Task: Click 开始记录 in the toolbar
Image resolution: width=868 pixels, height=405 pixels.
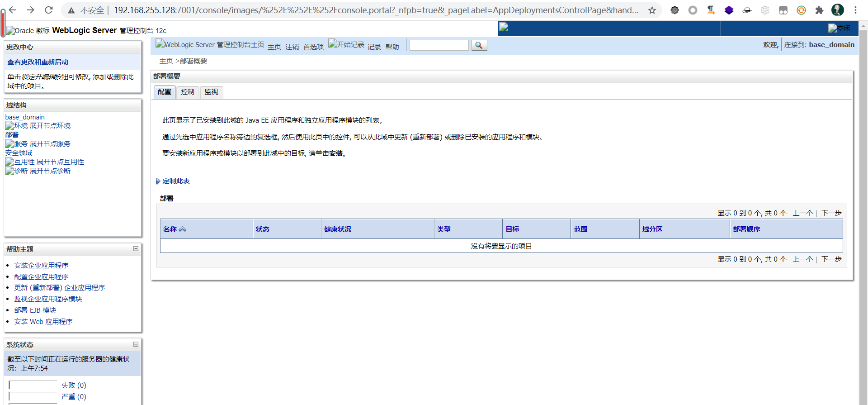Action: pos(346,44)
